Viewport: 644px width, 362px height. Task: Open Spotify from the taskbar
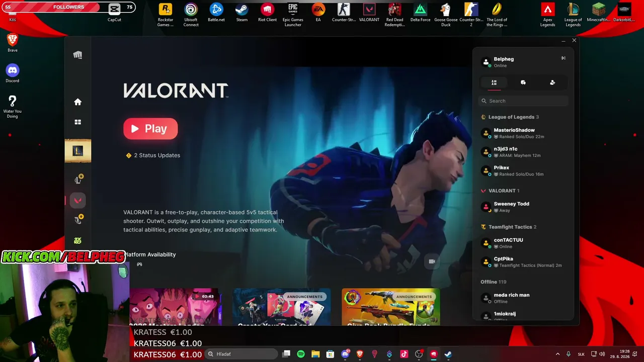(x=301, y=354)
